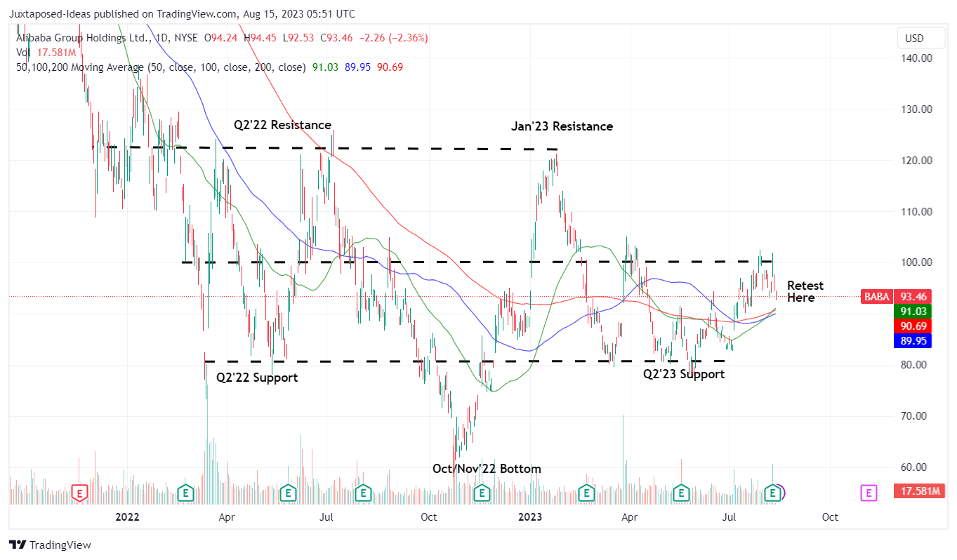
Task: Click the Juxtaposed-Ideas published on TradingView.com header
Action: pyautogui.click(x=182, y=14)
